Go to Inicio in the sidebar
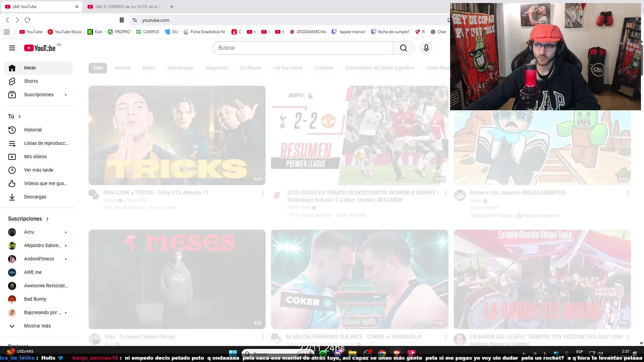The width and height of the screenshot is (644, 362). pyautogui.click(x=38, y=68)
